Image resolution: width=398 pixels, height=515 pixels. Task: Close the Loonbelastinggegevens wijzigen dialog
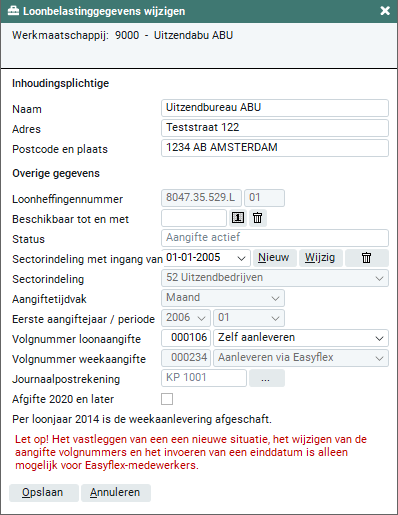tap(385, 11)
